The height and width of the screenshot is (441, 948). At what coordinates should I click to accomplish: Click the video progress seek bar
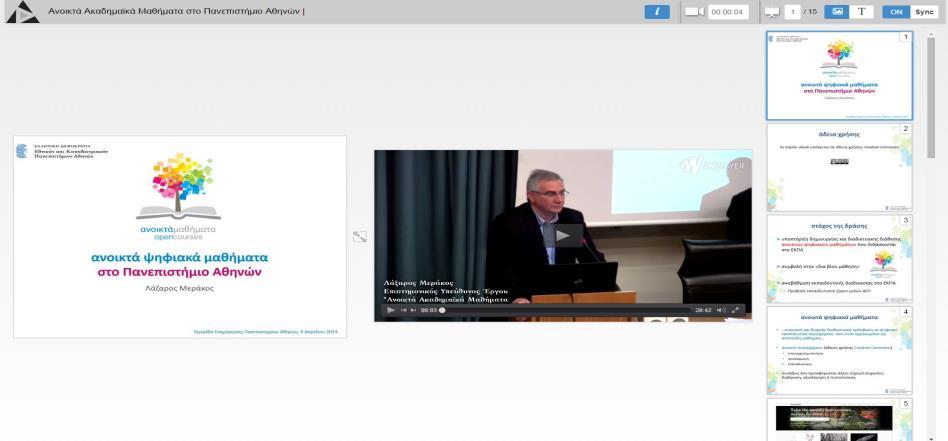(x=565, y=310)
